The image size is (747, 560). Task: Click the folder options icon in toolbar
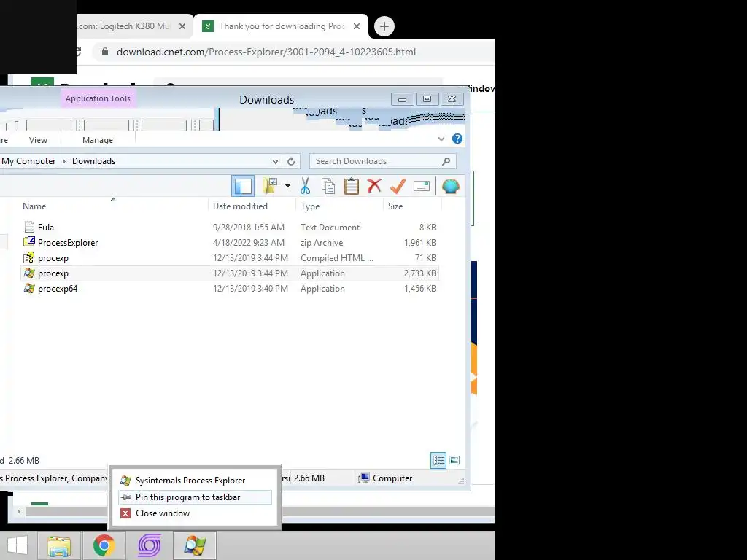(x=270, y=186)
